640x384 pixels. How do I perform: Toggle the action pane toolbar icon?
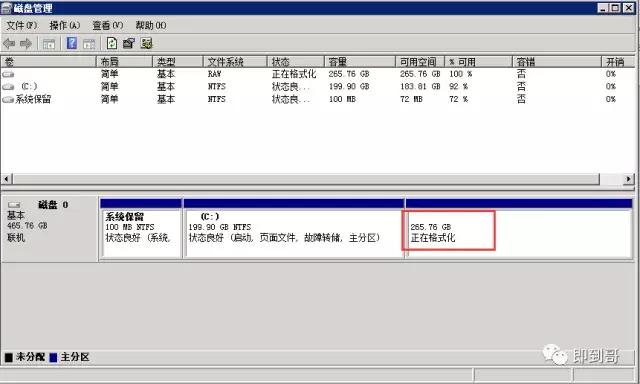coord(89,43)
